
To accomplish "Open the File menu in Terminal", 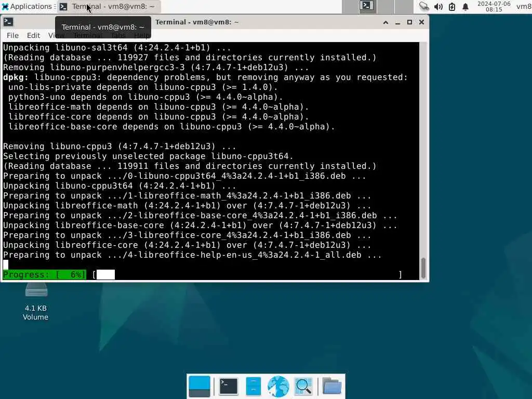I will (12, 35).
